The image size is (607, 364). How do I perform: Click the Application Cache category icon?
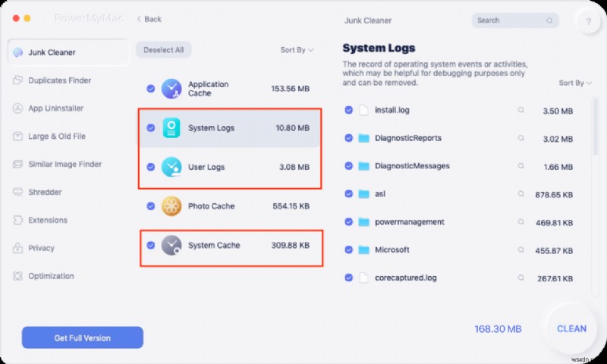click(x=171, y=89)
